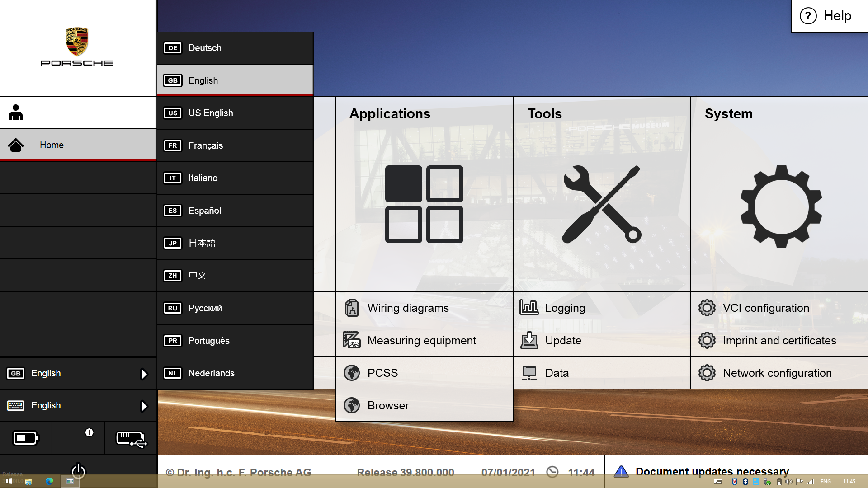Click the Update download icon
The height and width of the screenshot is (488, 868).
[528, 340]
